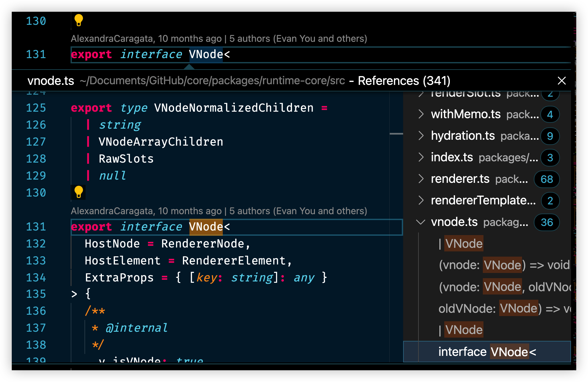This screenshot has width=588, height=382.
Task: Collapse the vnode.ts references group
Action: [421, 222]
